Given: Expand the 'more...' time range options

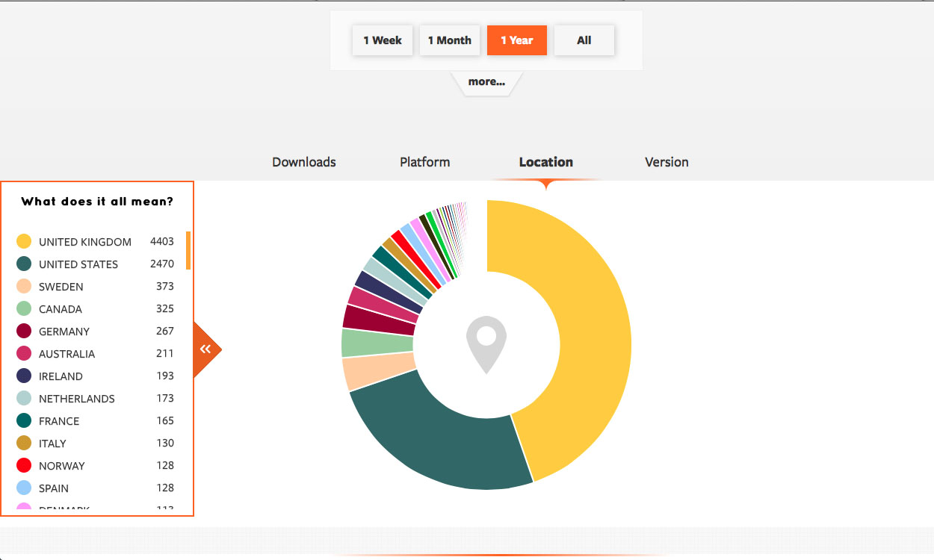Looking at the screenshot, I should point(486,82).
